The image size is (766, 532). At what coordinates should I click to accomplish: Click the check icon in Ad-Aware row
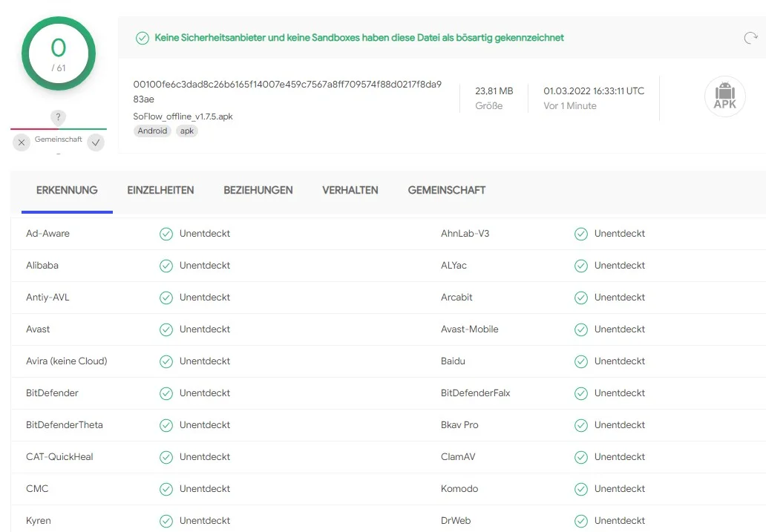(x=166, y=234)
